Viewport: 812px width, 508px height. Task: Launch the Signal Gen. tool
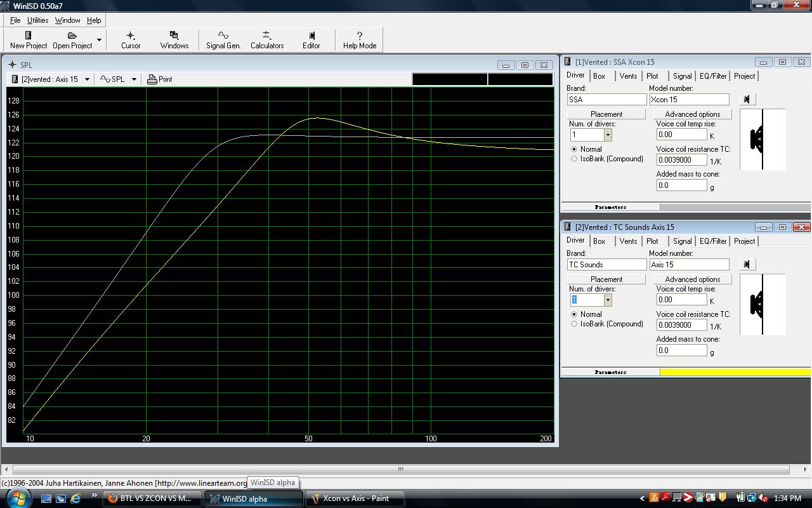[223, 40]
